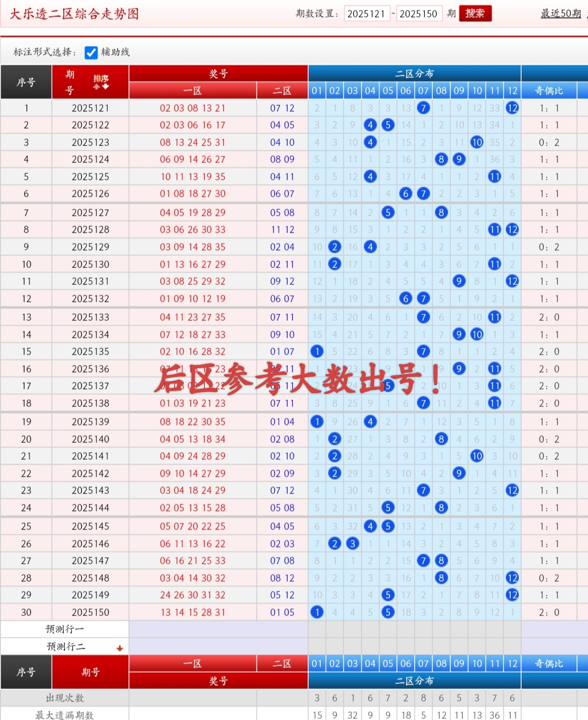Select blue ball 12 marker in row 2025121

click(x=512, y=108)
